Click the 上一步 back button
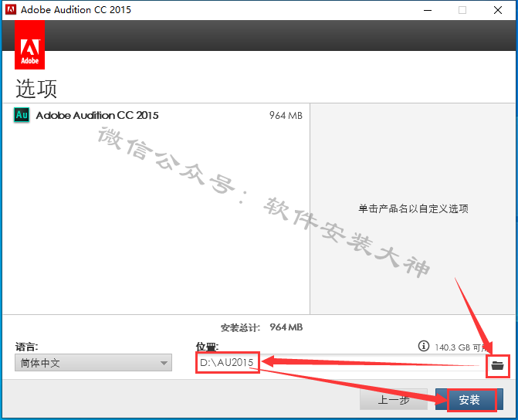The width and height of the screenshot is (518, 420). 394,400
